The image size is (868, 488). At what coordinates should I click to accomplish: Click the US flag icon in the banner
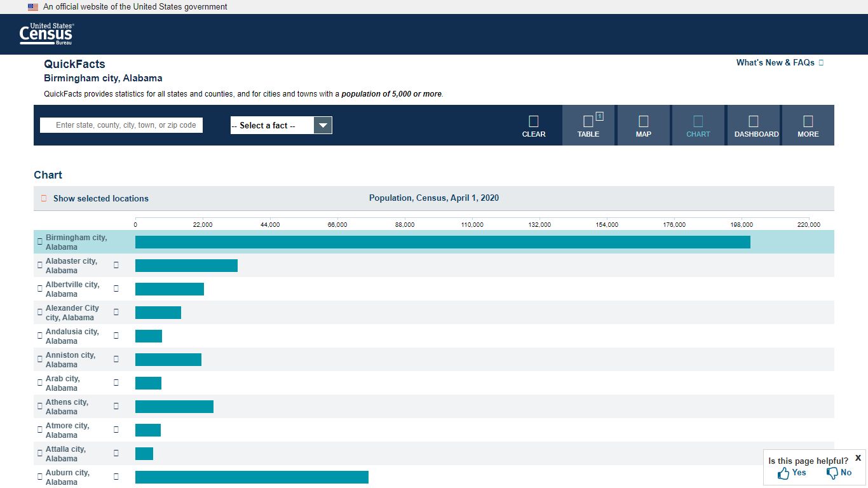(x=33, y=7)
